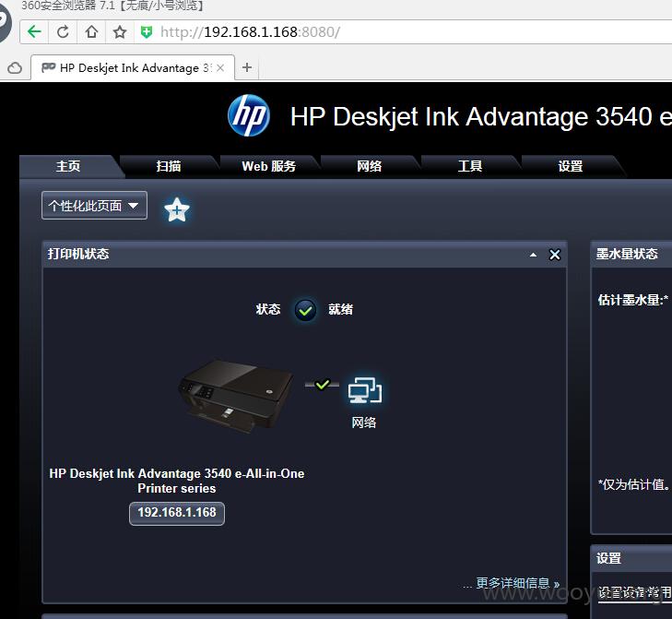Click the 墨水量状态 panel header

[631, 255]
